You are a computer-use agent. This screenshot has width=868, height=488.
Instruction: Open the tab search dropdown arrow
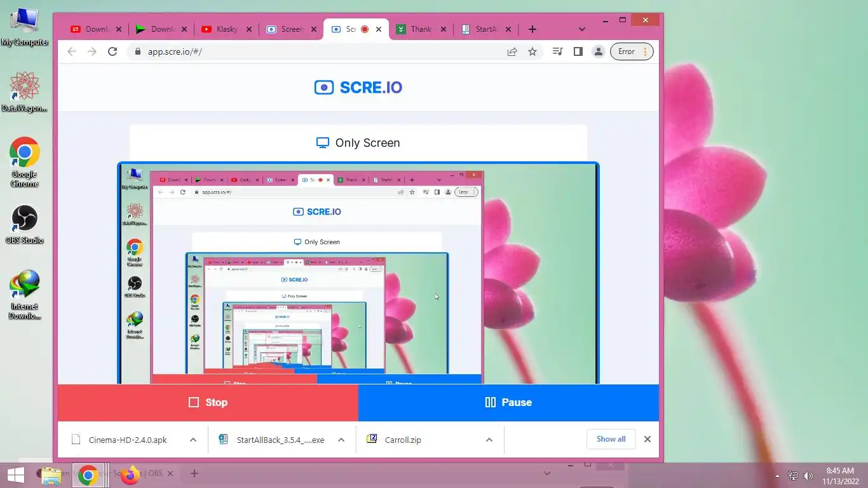[581, 29]
